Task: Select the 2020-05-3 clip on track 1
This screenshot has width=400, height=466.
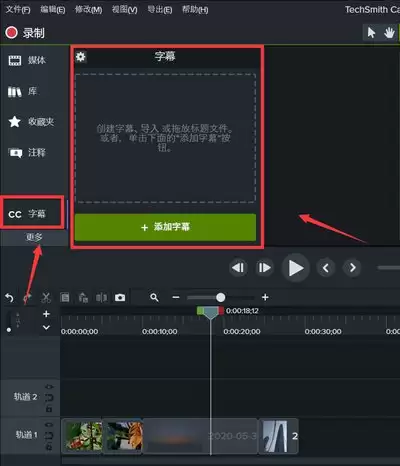Action: 201,435
